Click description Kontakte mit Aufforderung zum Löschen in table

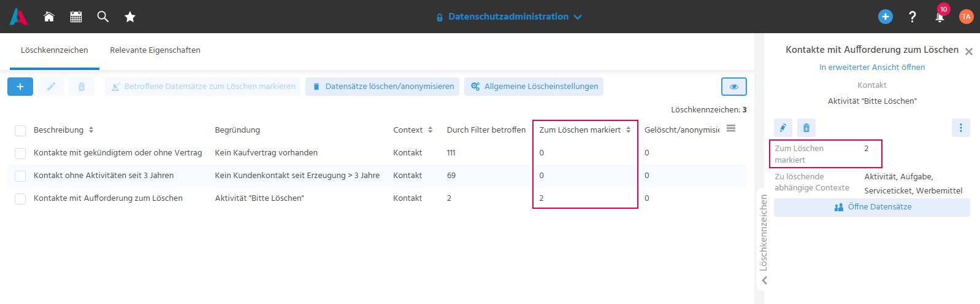[x=108, y=198]
